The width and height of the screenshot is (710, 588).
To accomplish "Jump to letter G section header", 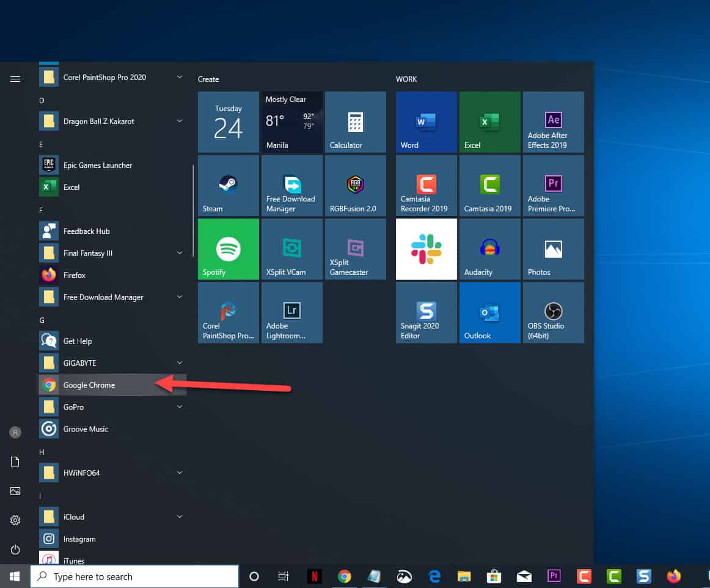I will (42, 321).
